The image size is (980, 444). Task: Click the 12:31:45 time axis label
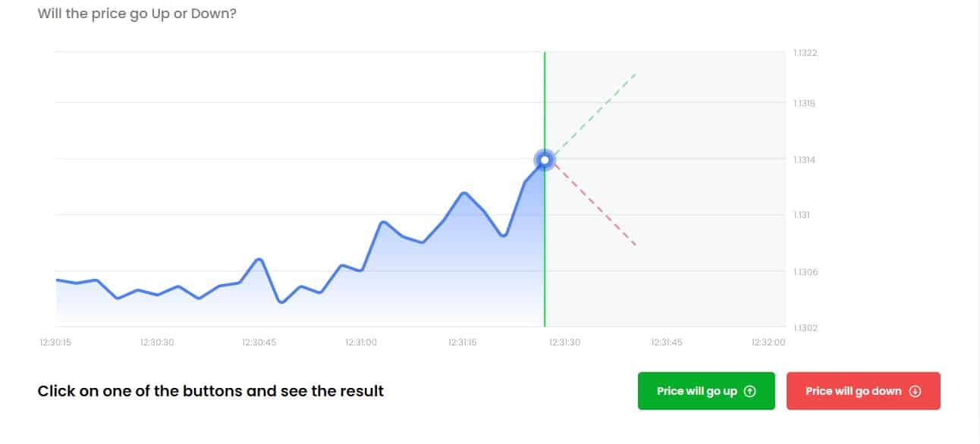coord(667,342)
